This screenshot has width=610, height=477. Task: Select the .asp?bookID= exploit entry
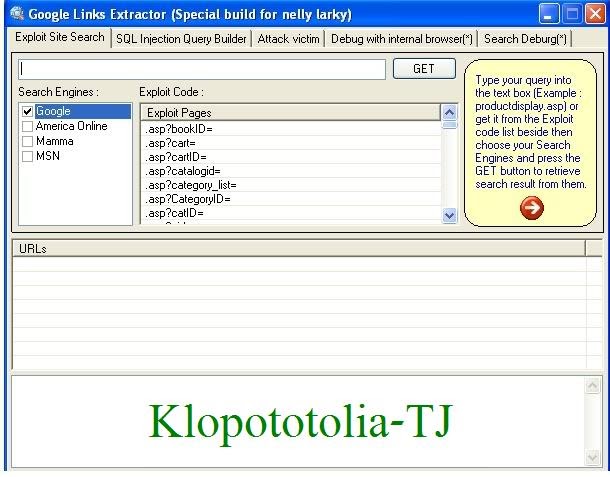click(291, 129)
